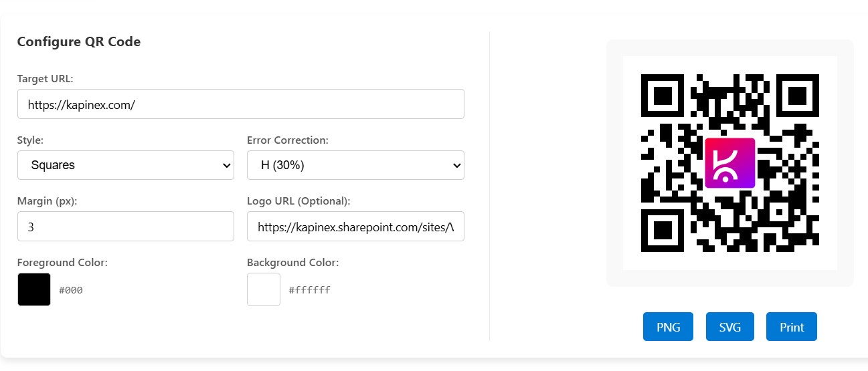The height and width of the screenshot is (371, 868).
Task: Click the Logo URL (Optional) label
Action: tap(298, 201)
